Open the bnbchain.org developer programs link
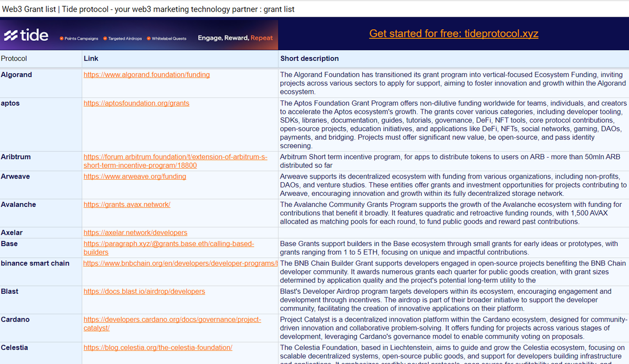629x364 pixels. point(180,263)
